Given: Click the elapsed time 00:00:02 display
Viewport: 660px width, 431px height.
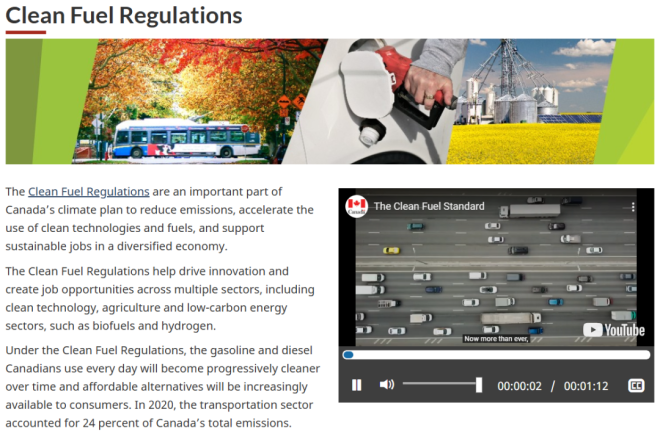Looking at the screenshot, I should click(519, 386).
